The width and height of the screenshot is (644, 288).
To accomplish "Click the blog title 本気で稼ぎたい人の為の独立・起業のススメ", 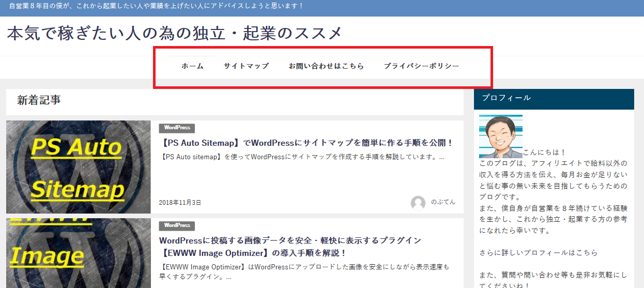I will point(174,34).
